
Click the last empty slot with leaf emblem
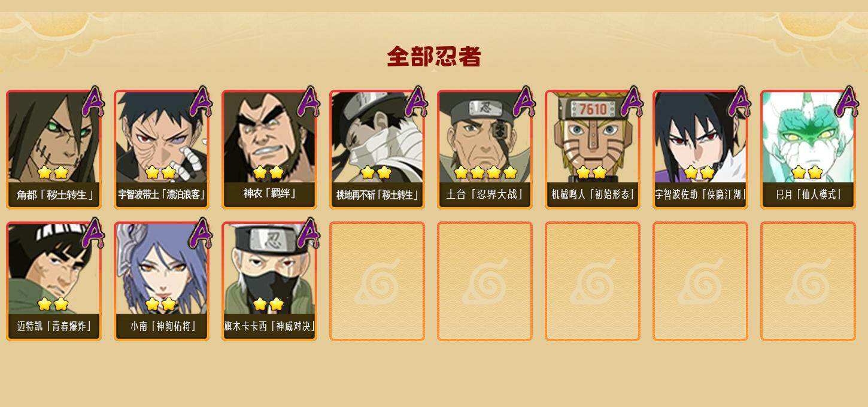(808, 281)
